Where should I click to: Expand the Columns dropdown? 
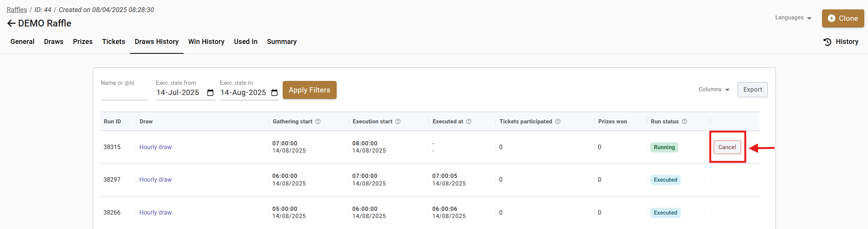click(x=714, y=90)
